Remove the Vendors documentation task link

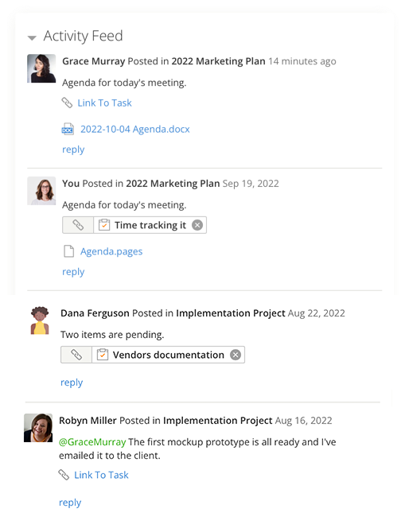[236, 355]
